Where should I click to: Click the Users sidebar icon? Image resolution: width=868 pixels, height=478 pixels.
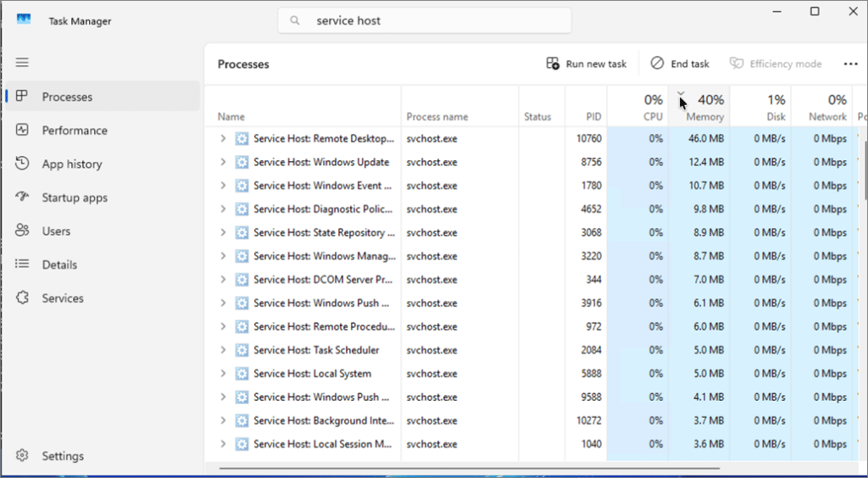click(x=22, y=231)
